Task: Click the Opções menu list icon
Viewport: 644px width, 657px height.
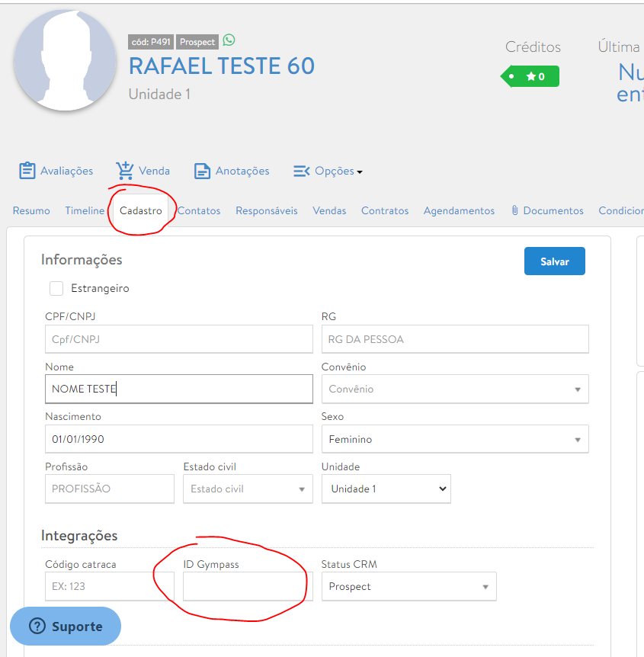Action: [302, 171]
